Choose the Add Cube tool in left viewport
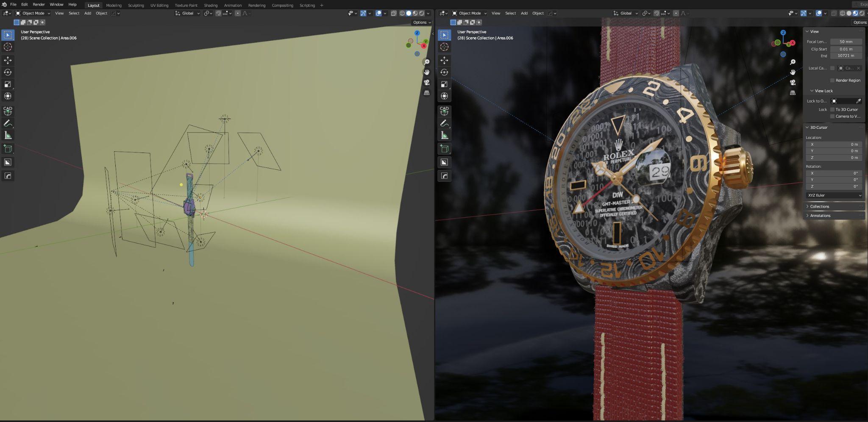The image size is (868, 422). pos(8,148)
